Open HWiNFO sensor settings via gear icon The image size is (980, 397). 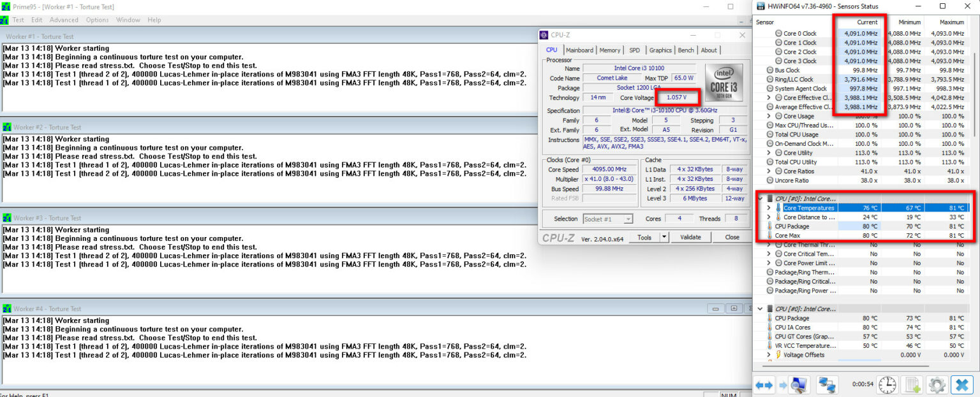click(x=936, y=384)
